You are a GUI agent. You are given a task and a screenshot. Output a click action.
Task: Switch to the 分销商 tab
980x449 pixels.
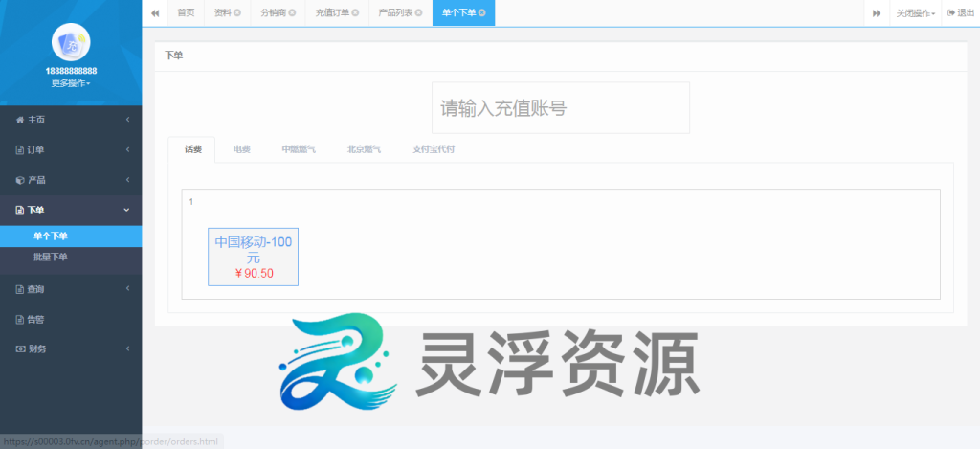[273, 13]
